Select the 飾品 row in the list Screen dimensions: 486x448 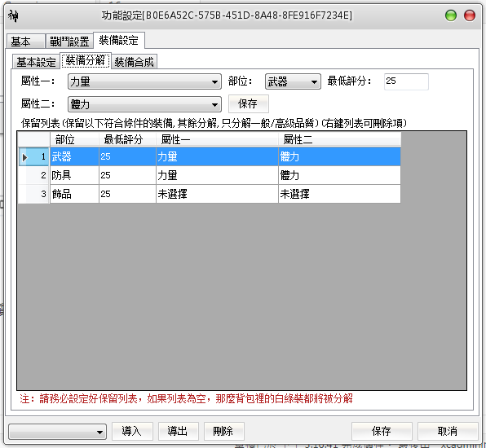coord(210,194)
